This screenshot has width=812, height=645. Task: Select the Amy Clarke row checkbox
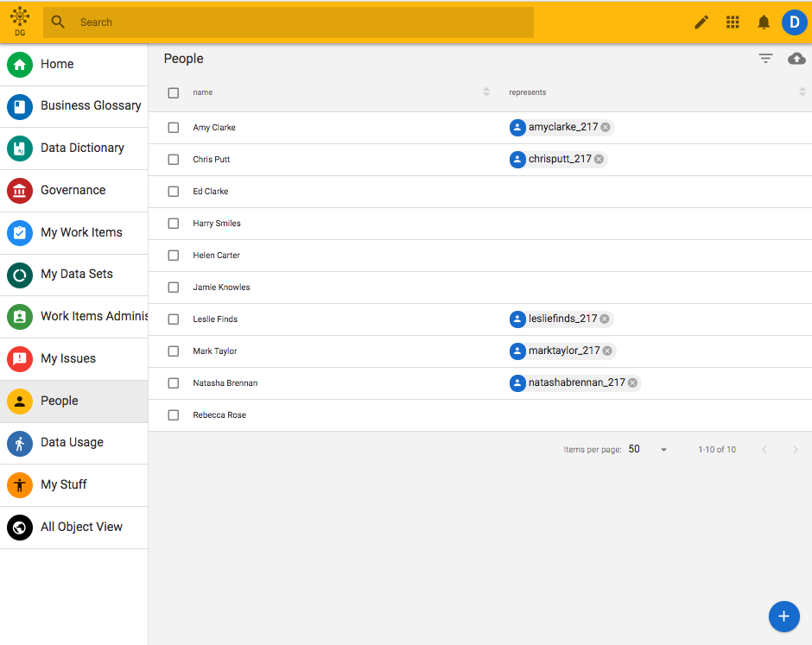174,128
